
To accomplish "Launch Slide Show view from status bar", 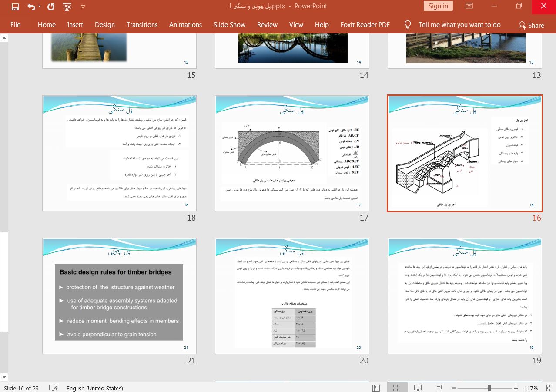I will (439, 388).
